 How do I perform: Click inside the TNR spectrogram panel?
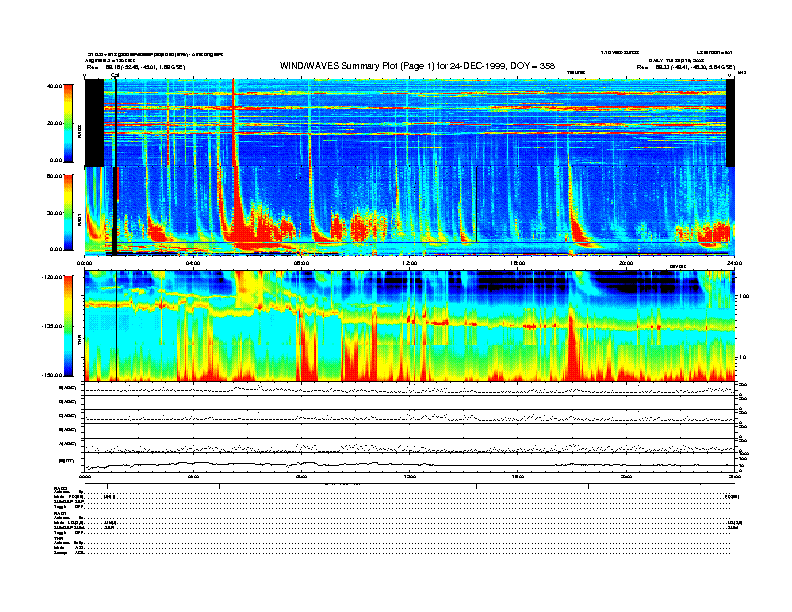click(x=409, y=326)
